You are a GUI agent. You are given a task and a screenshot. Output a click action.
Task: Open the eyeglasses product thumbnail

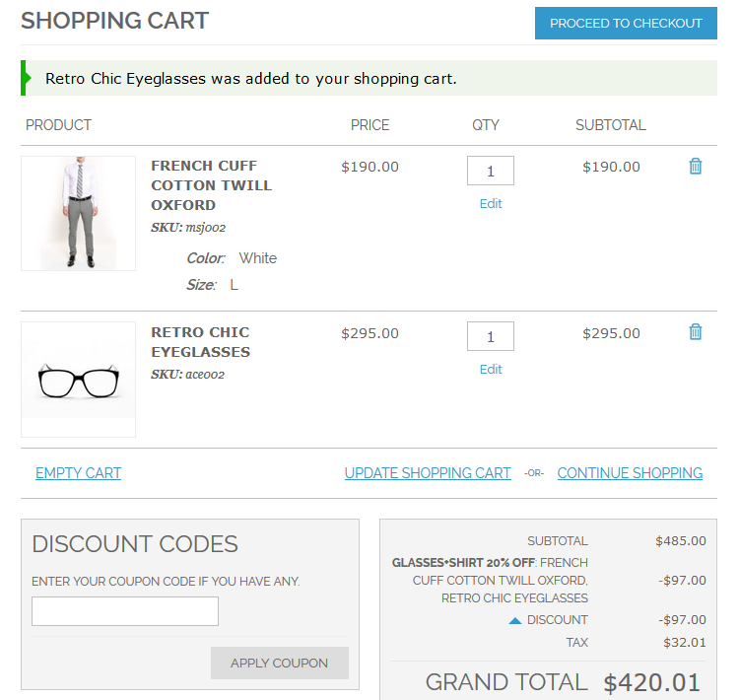coord(79,380)
